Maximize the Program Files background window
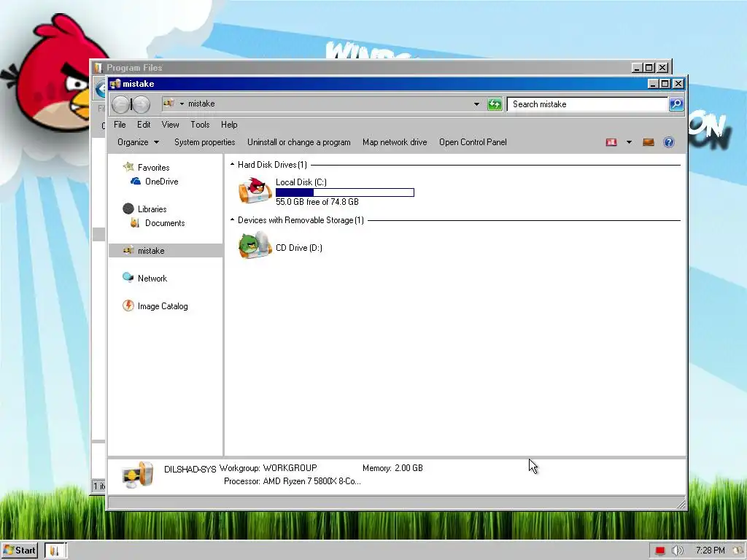Viewport: 747px width, 560px height. pyautogui.click(x=649, y=68)
